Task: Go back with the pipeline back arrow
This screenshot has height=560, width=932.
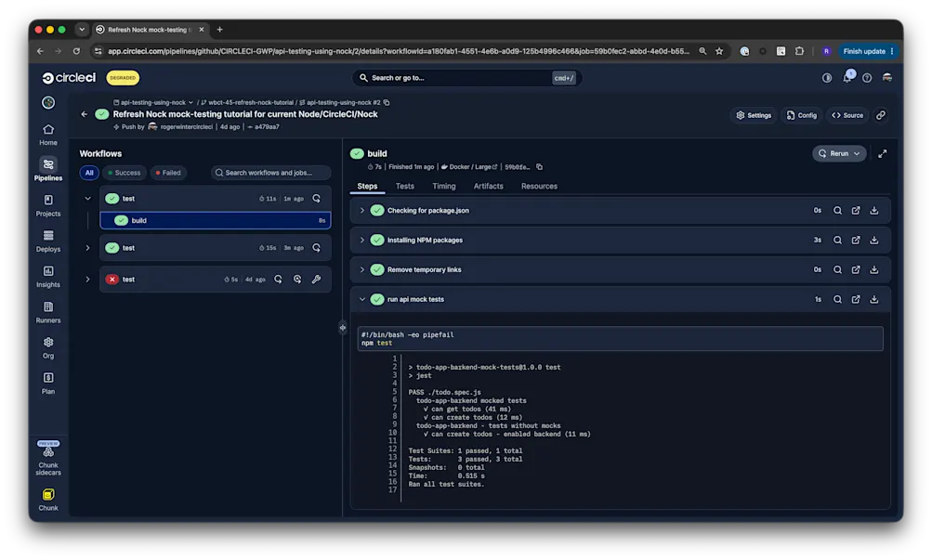Action: point(84,114)
